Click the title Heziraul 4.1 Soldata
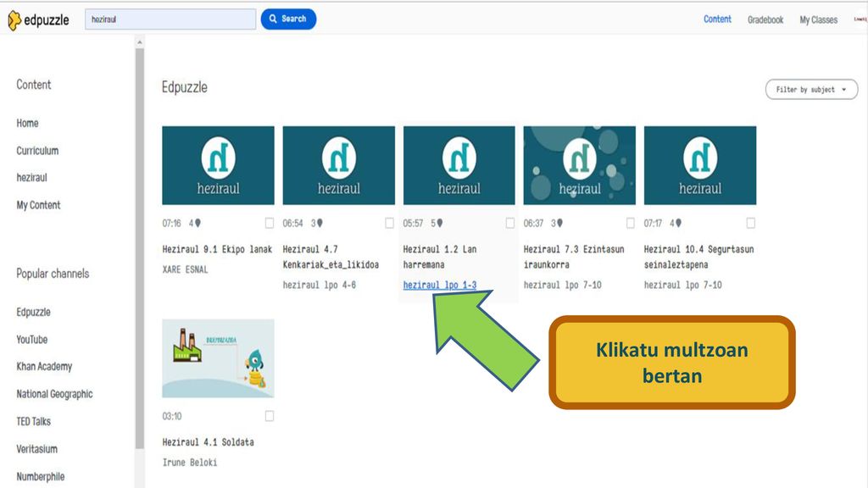The height and width of the screenshot is (488, 868). tap(209, 442)
